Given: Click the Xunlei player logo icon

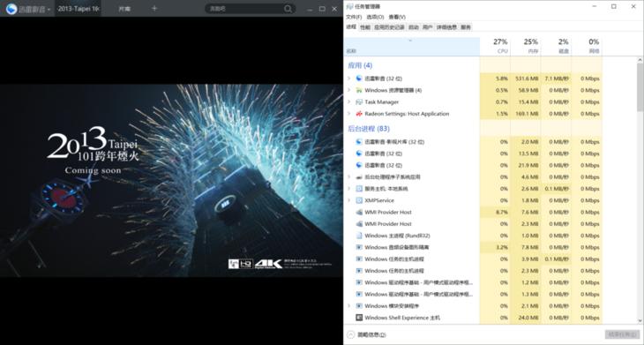Looking at the screenshot, I should click(x=11, y=9).
